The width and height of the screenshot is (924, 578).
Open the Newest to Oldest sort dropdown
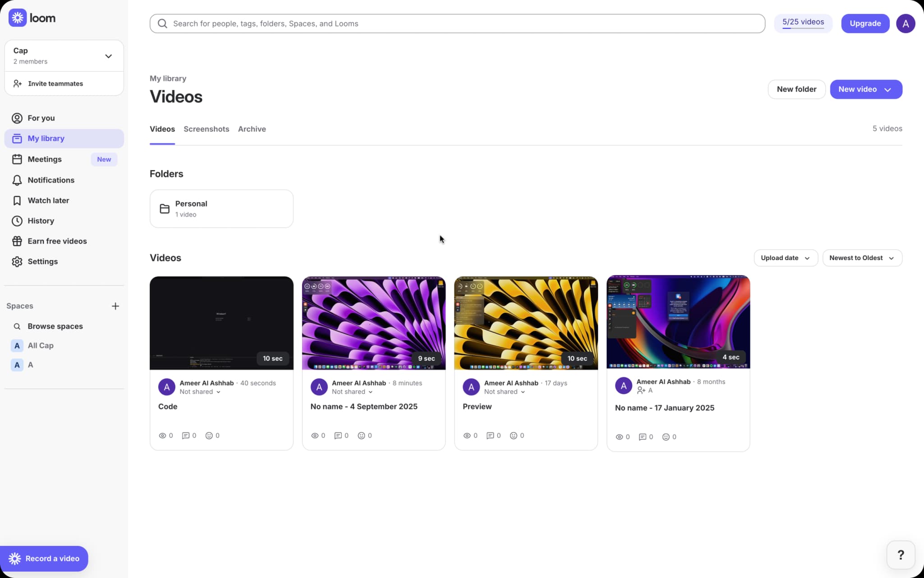[x=861, y=258]
